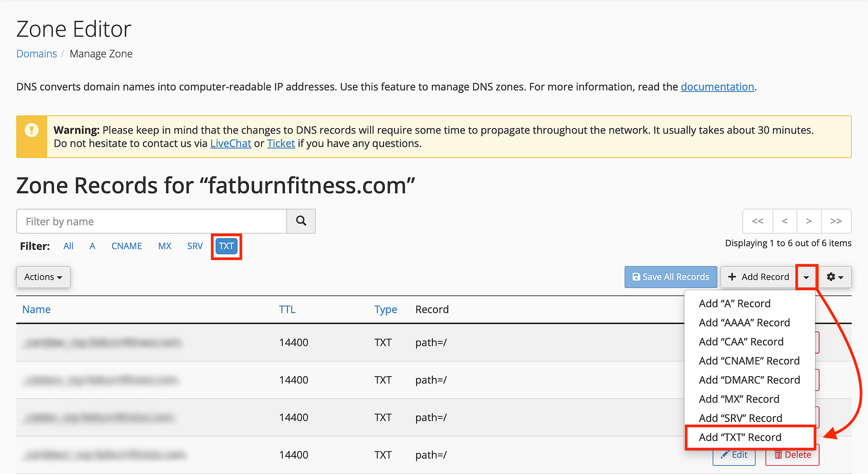Click the search magnifier icon
868x474 pixels.
coord(301,221)
